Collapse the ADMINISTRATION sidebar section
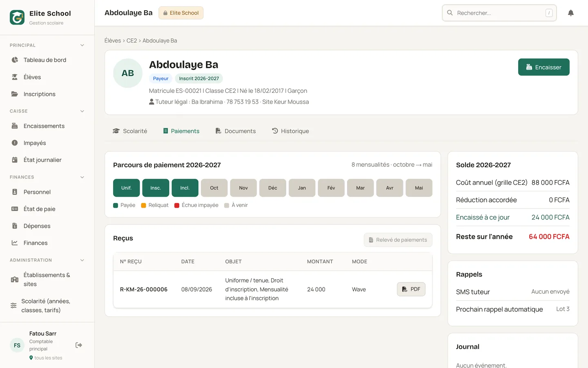588x368 pixels. tap(82, 260)
